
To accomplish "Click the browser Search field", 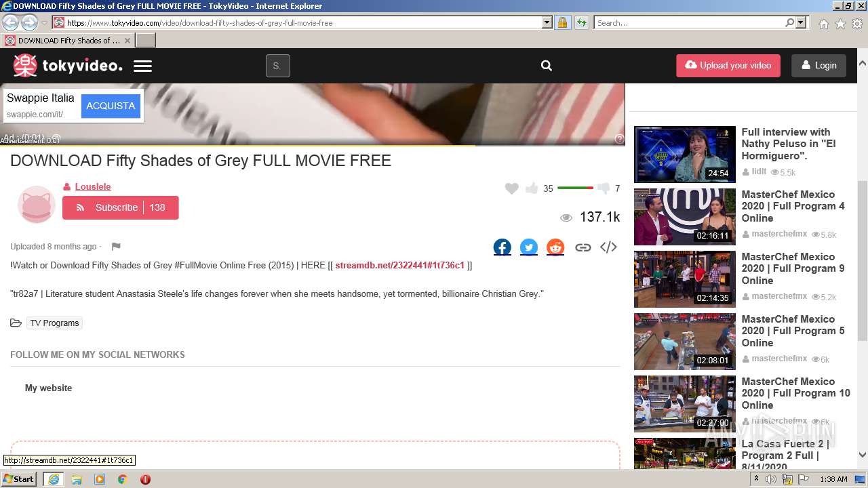I will click(690, 22).
